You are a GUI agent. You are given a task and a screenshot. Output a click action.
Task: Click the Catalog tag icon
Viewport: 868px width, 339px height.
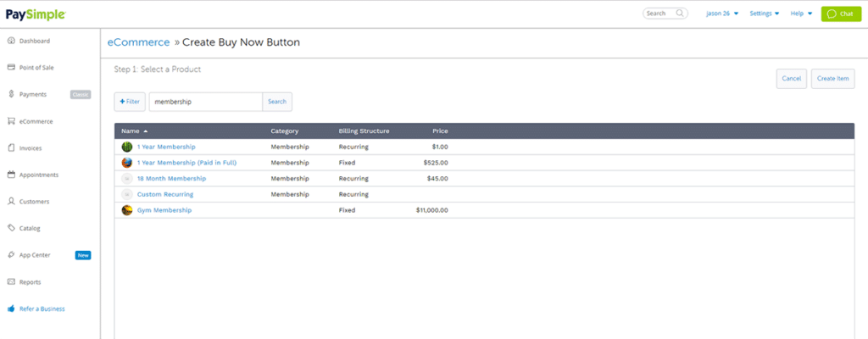(x=11, y=228)
